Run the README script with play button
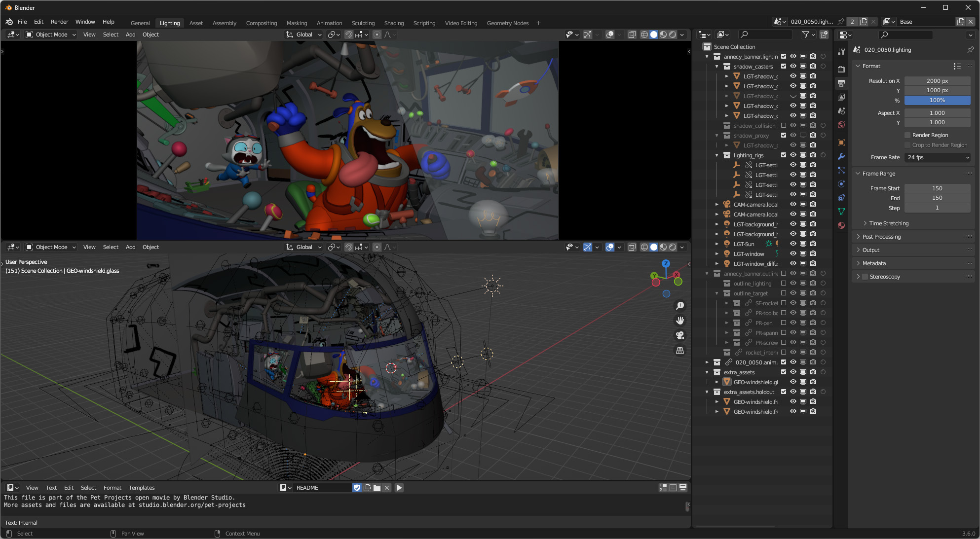980x539 pixels. click(399, 488)
